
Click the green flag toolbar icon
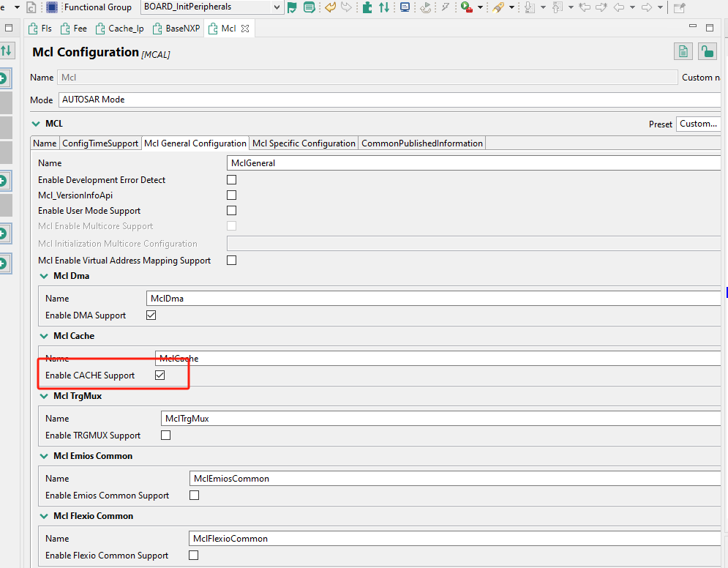pos(292,7)
